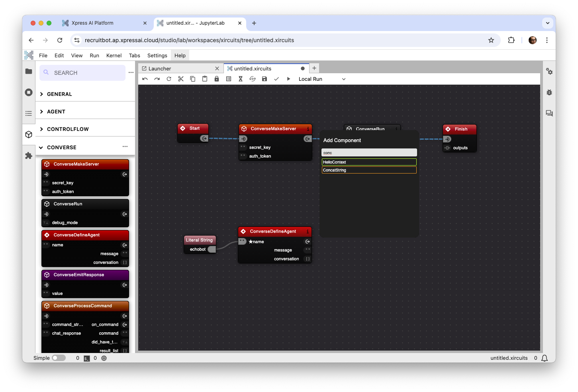Image resolution: width=578 pixels, height=392 pixels.
Task: Open the Edit menu
Action: pyautogui.click(x=59, y=55)
